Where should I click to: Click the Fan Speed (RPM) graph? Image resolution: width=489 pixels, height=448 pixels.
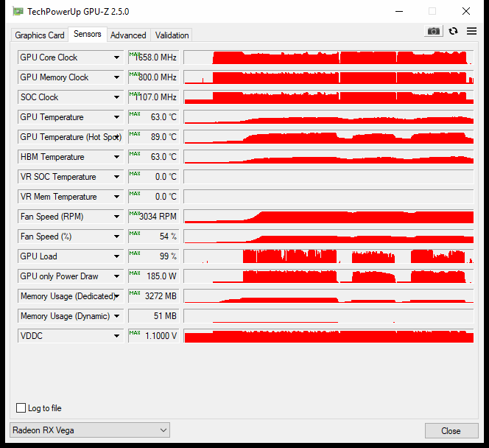pos(328,217)
